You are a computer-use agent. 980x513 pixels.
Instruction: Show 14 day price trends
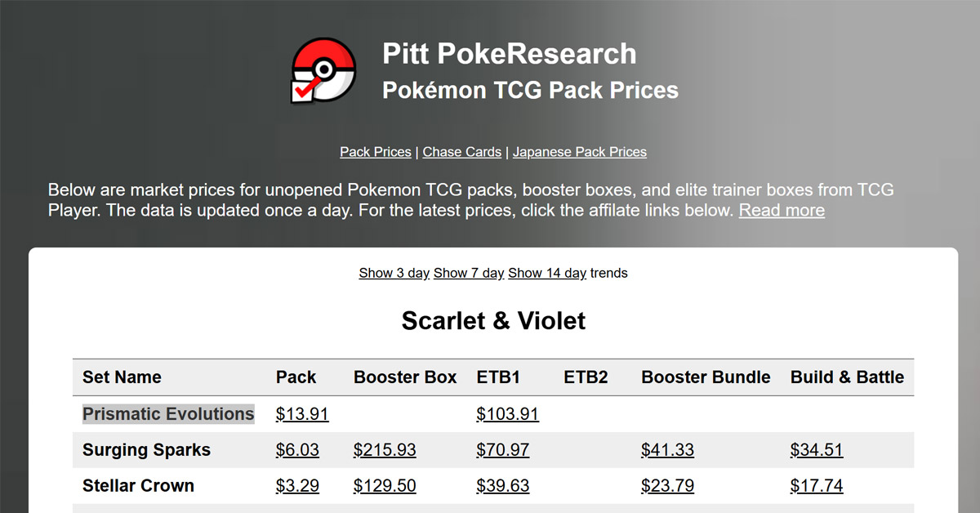pos(546,273)
